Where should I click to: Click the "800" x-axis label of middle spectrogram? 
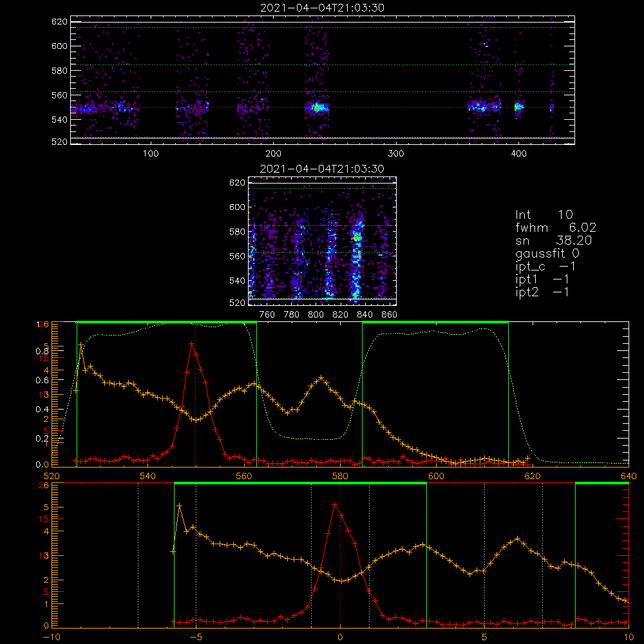point(316,315)
